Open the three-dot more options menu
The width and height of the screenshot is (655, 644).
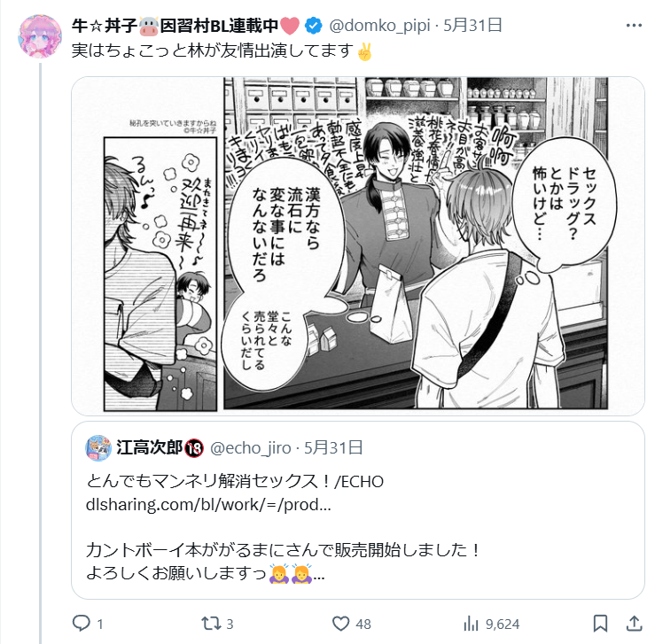click(x=634, y=26)
